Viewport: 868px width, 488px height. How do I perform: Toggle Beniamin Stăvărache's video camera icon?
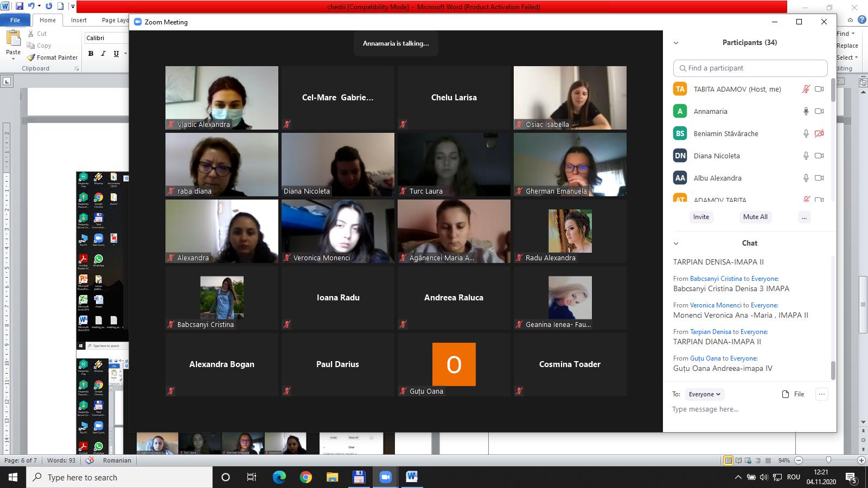tap(819, 133)
